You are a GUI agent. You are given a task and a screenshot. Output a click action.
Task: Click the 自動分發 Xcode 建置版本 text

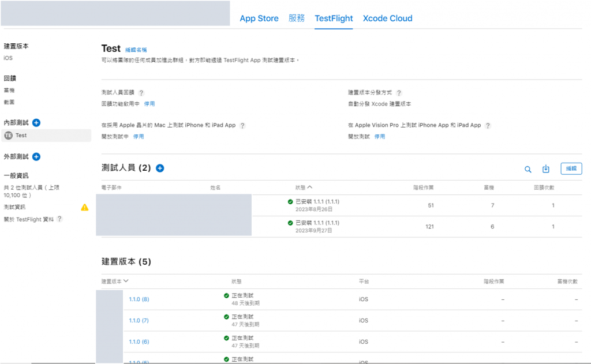(x=379, y=104)
